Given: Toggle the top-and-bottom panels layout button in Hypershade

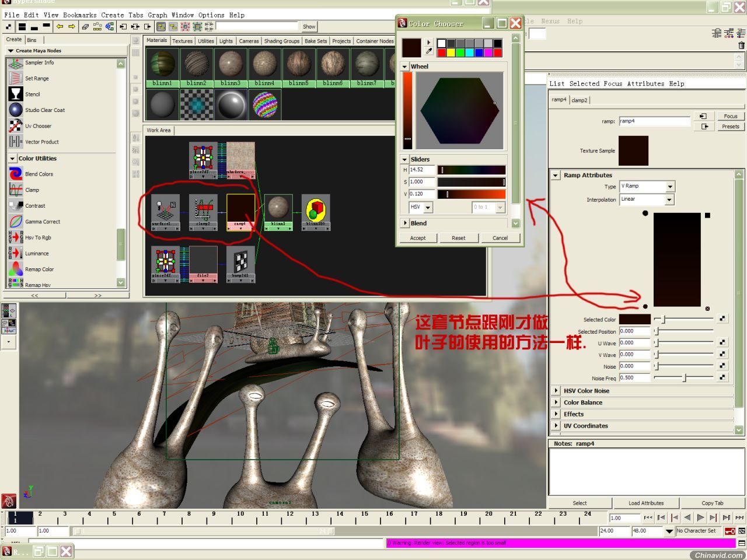Looking at the screenshot, I should (22, 26).
